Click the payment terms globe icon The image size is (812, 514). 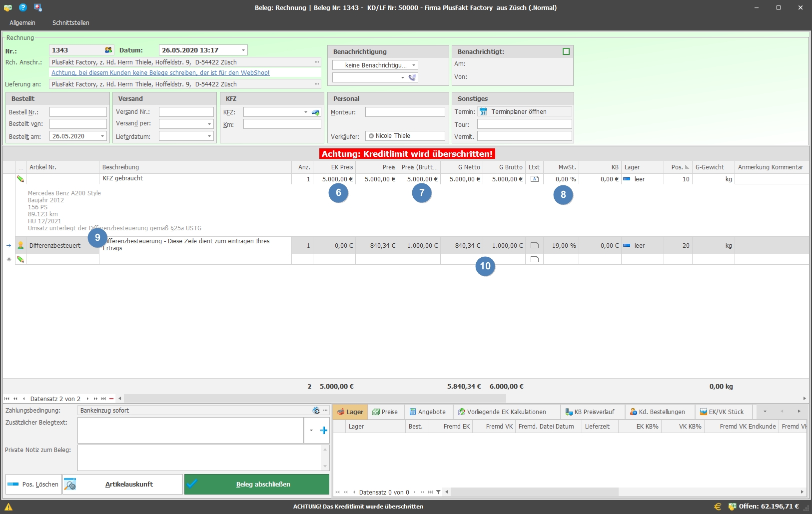tap(316, 411)
